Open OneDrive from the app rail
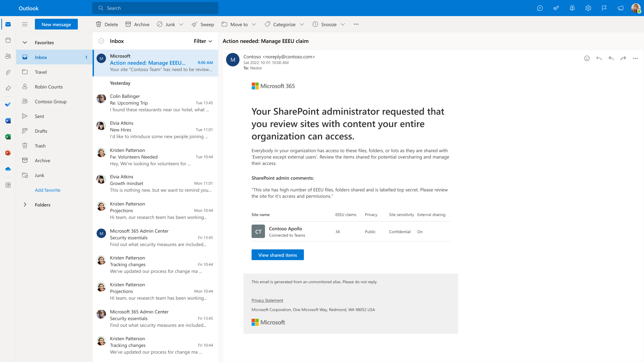This screenshot has width=644, height=362. (x=8, y=169)
